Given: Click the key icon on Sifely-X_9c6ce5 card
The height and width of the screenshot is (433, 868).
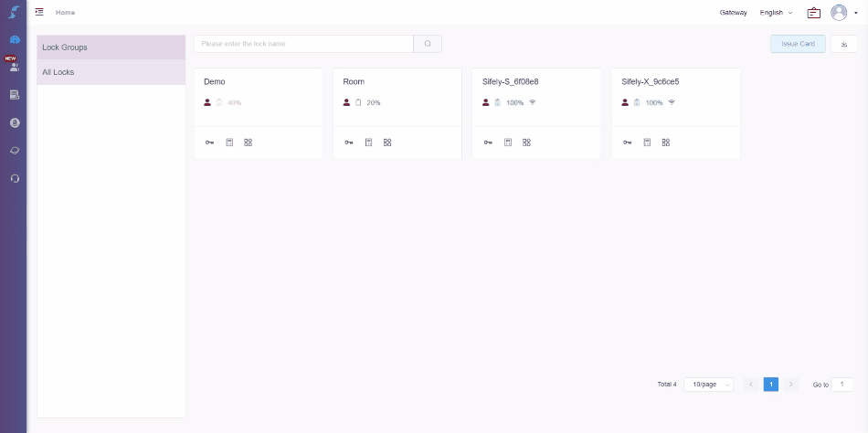Looking at the screenshot, I should point(627,143).
